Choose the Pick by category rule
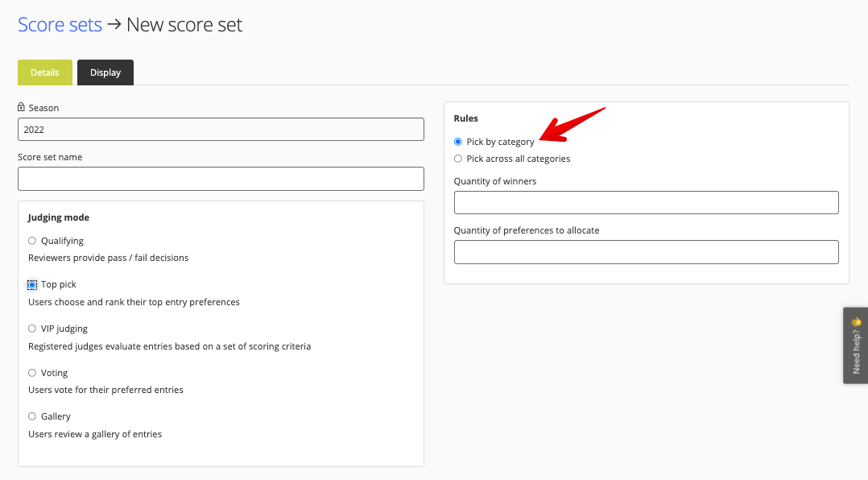Screen dimensions: 868x480 458,142
